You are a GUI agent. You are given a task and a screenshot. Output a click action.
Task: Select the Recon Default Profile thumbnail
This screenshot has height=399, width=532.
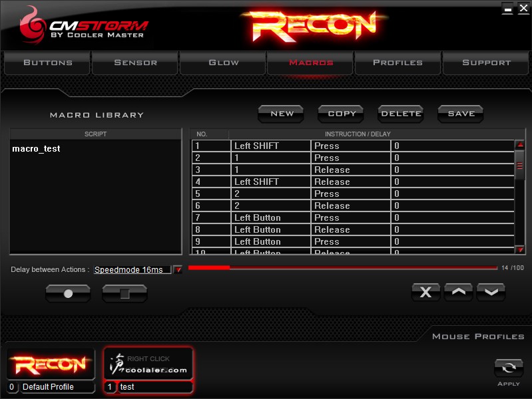(x=50, y=364)
